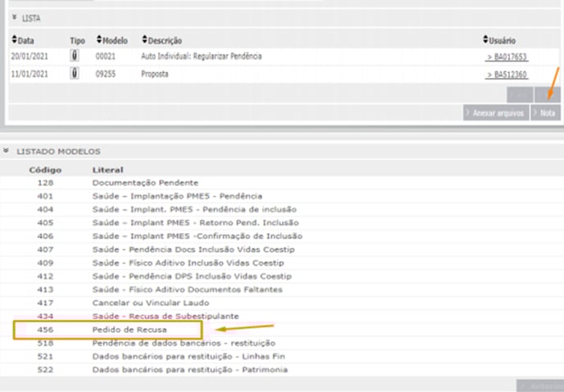Select model 518 Pendência de dados bancários
Screen dimensions: 564x392
pos(184,343)
